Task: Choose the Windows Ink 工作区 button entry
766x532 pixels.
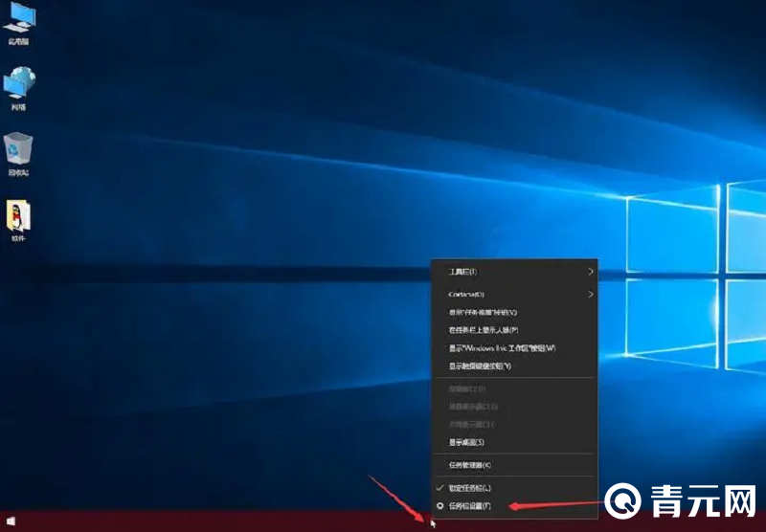Action: [x=515, y=348]
